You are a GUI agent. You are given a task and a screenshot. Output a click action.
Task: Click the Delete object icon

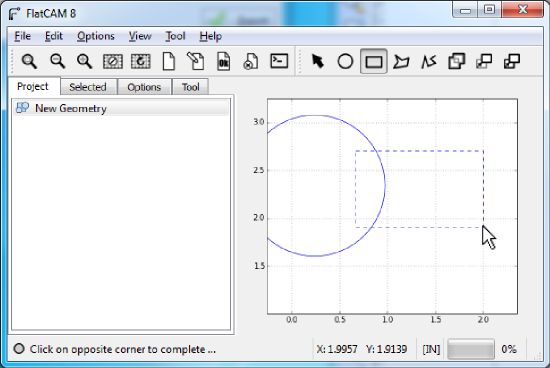coord(251,61)
